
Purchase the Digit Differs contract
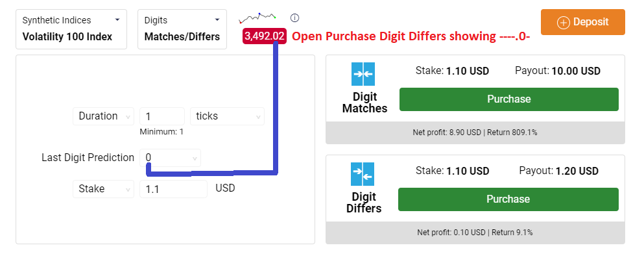(x=508, y=199)
